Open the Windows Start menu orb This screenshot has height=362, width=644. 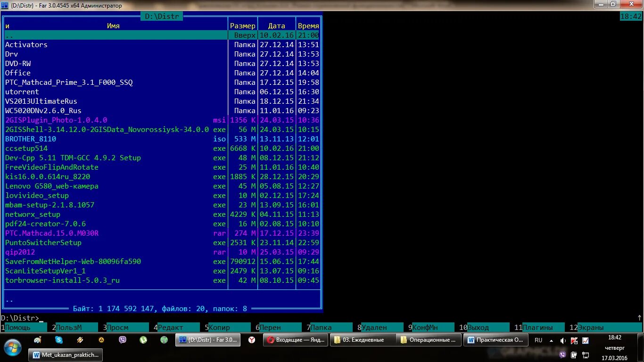point(13,348)
